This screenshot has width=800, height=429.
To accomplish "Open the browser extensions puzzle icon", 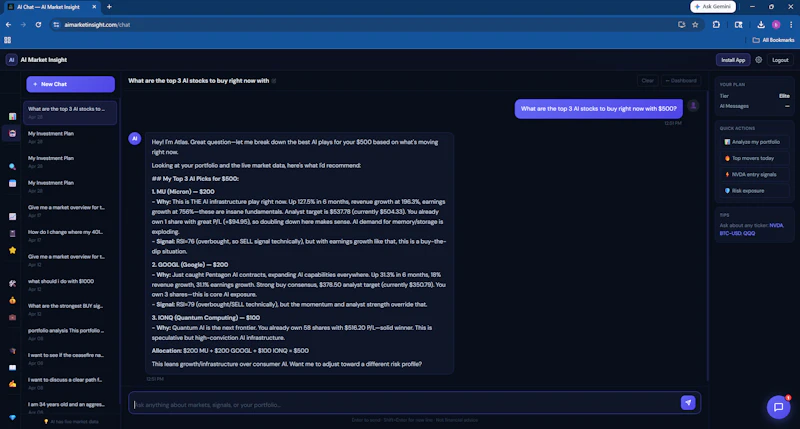I will click(x=716, y=24).
